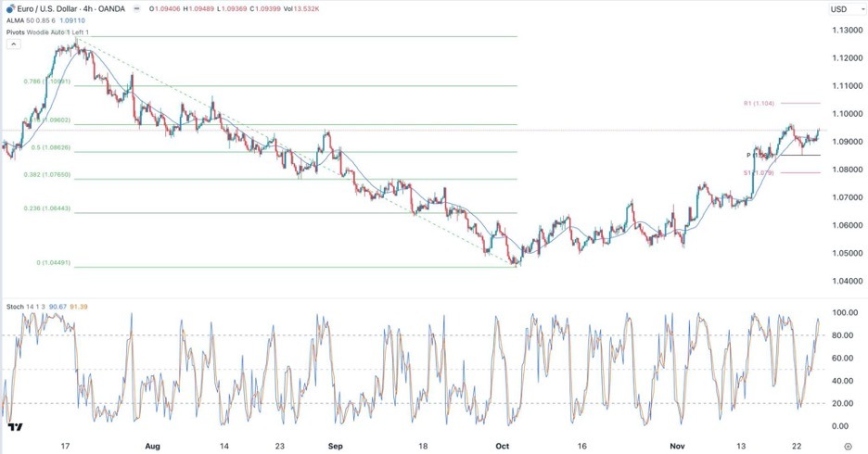Click the Vol 13.532K value
868x454 pixels.
[x=300, y=9]
